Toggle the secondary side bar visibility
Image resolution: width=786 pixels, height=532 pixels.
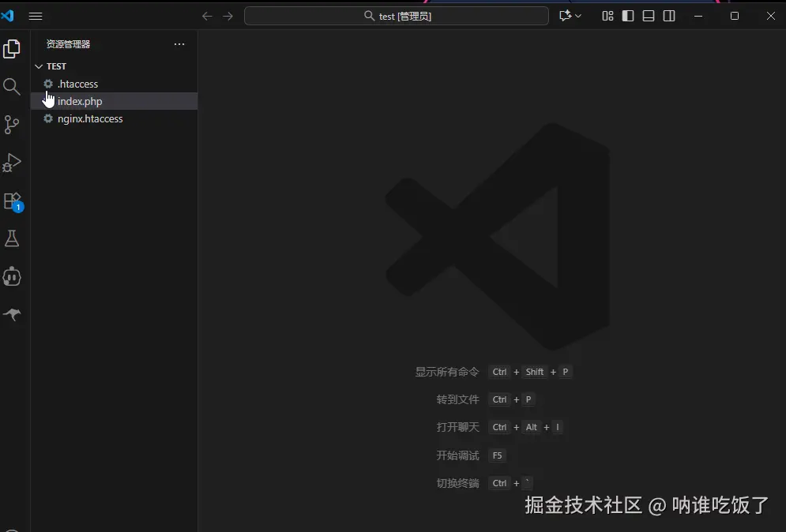coord(669,16)
